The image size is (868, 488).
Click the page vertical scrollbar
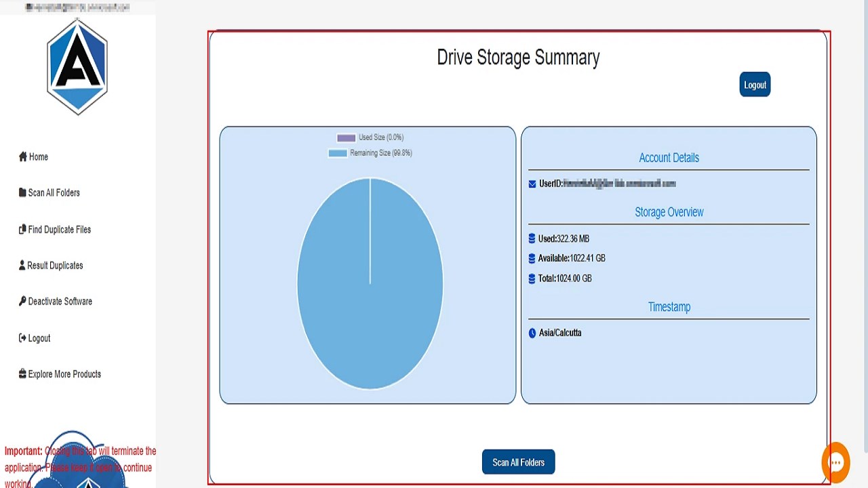(865, 226)
